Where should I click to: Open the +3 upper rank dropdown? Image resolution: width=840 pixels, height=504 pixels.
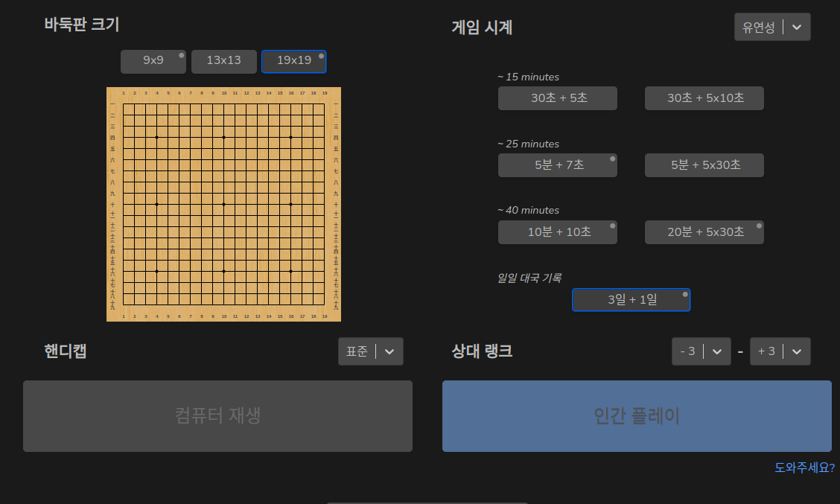click(780, 351)
